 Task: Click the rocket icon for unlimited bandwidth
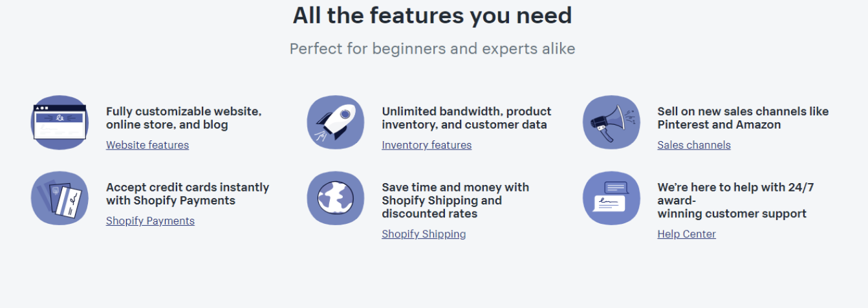tap(336, 122)
